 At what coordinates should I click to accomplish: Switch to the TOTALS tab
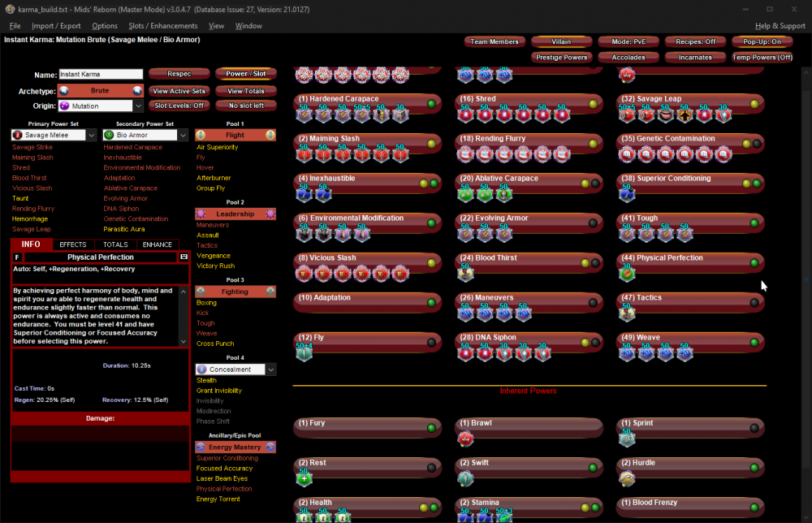117,244
